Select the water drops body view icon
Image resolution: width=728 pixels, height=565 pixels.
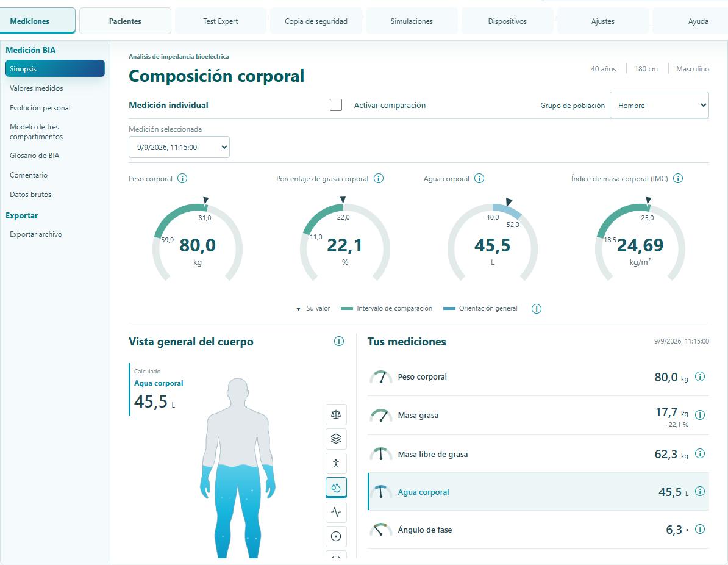(x=336, y=488)
